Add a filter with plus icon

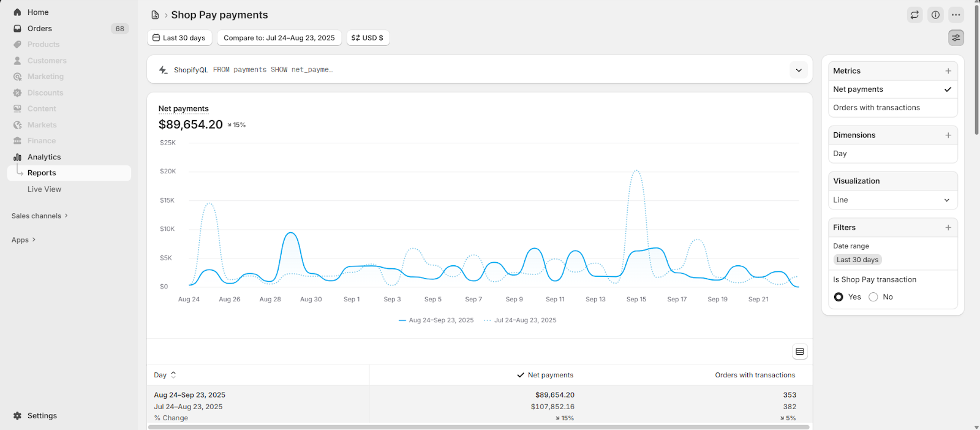coord(948,227)
